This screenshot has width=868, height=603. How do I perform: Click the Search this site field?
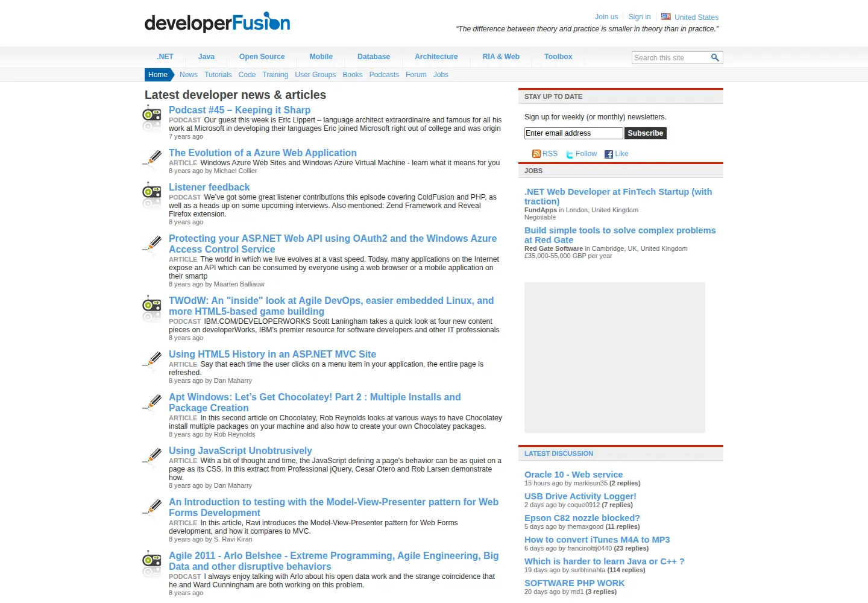pos(671,58)
